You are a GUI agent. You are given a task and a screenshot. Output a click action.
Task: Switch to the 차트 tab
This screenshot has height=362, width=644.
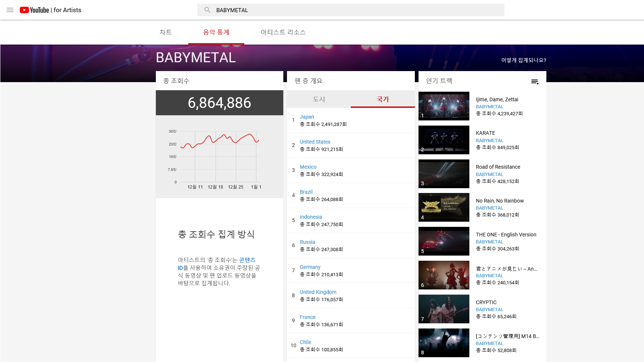pos(165,32)
